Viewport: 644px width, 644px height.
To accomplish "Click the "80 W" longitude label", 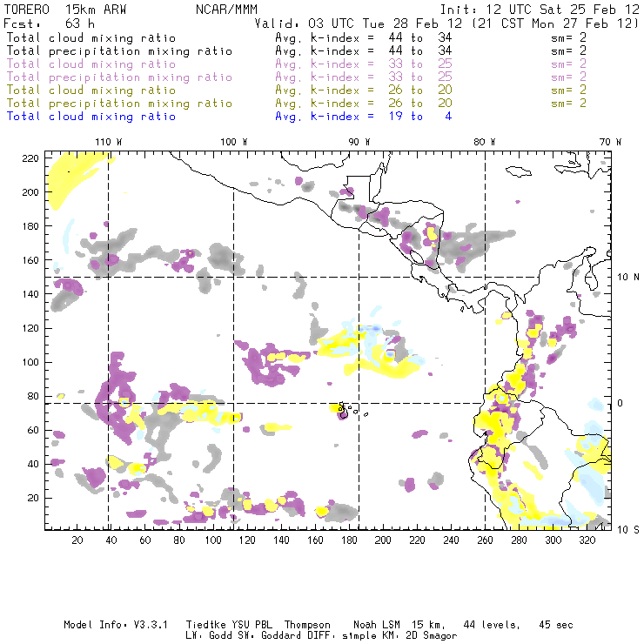I will point(485,142).
